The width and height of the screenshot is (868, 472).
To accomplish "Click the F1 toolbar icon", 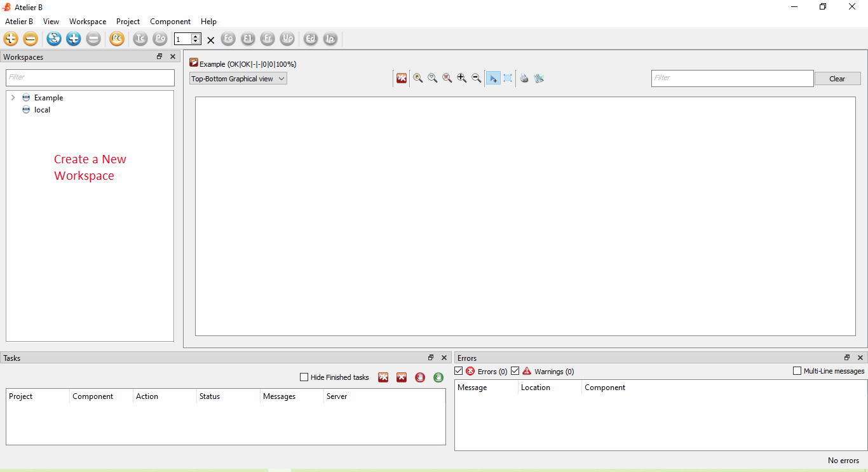I will click(x=248, y=39).
